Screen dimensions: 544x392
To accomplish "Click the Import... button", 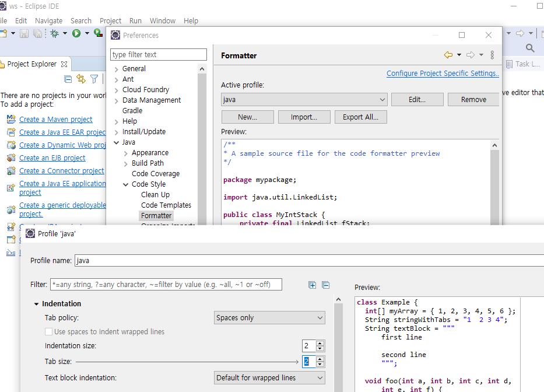I will [304, 117].
